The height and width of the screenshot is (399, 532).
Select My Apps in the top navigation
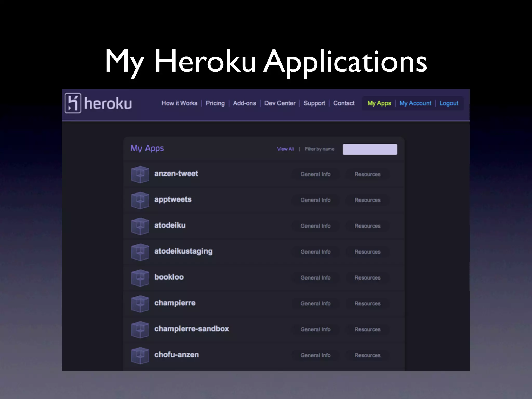pos(379,103)
